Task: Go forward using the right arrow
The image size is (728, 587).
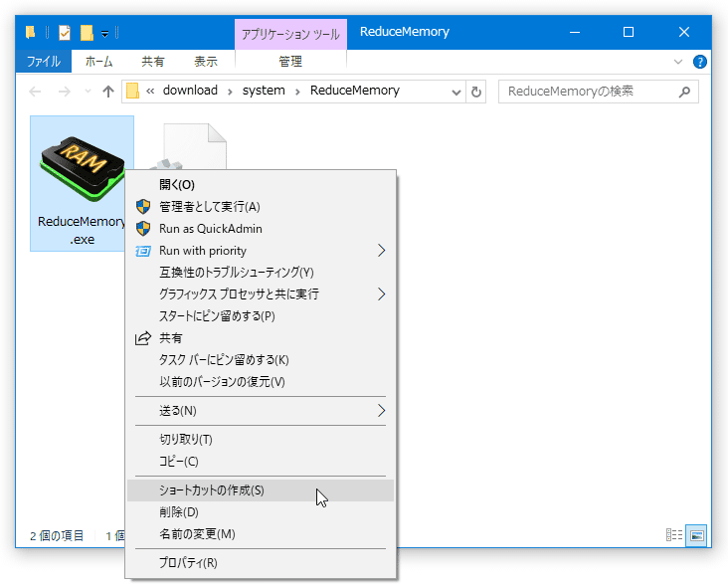Action: (64, 91)
